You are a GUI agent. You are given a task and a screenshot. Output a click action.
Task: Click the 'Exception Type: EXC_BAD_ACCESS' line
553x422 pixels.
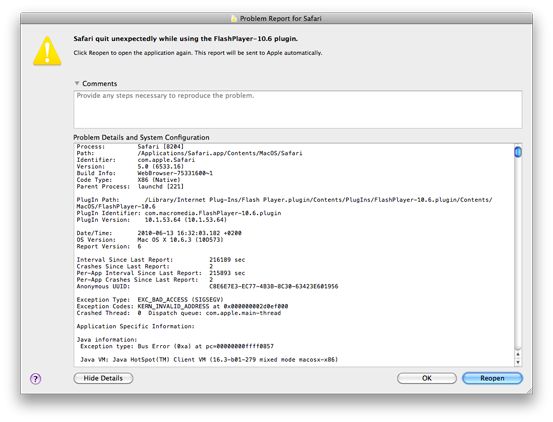click(x=150, y=300)
